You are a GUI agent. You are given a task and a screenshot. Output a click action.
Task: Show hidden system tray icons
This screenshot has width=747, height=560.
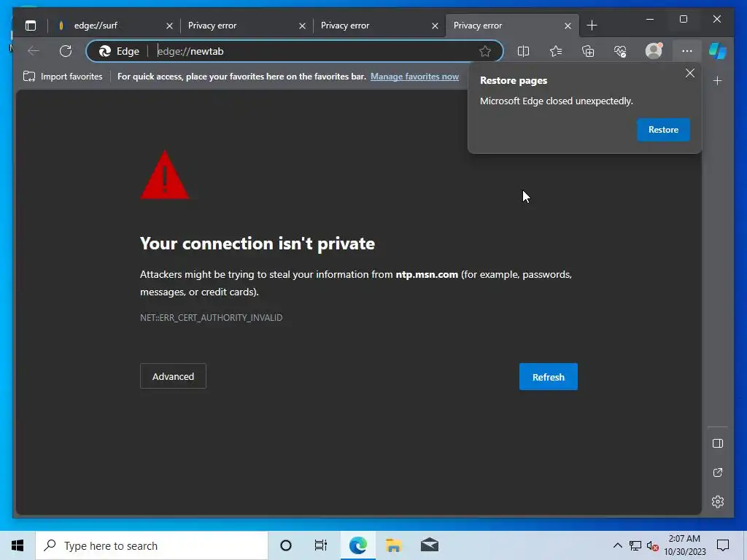617,545
